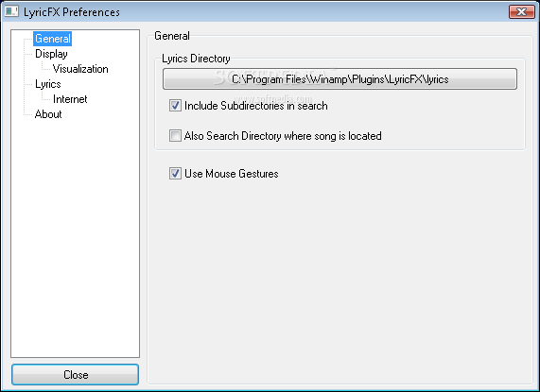Click the Close button
The height and width of the screenshot is (392, 540).
(x=75, y=374)
